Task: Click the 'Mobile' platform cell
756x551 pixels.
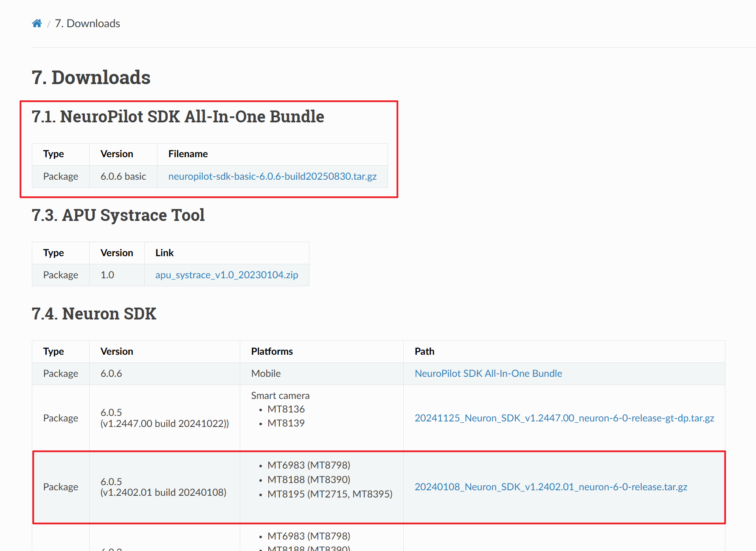Action: (266, 373)
